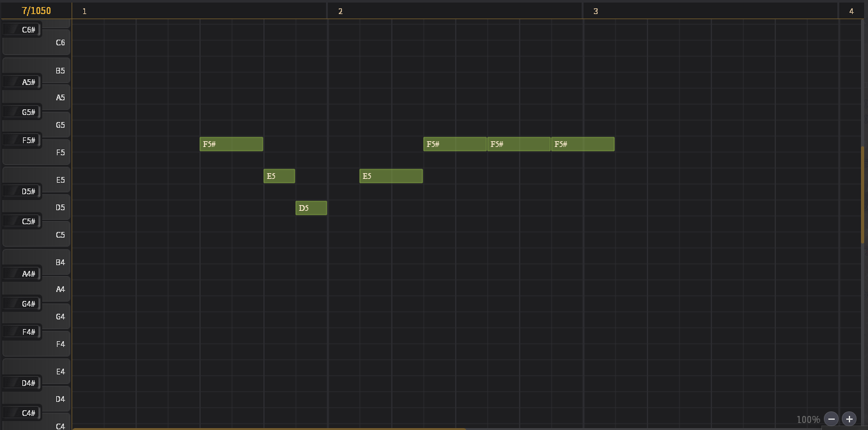Select the first F5# note in bar 1
The height and width of the screenshot is (430, 868).
231,144
